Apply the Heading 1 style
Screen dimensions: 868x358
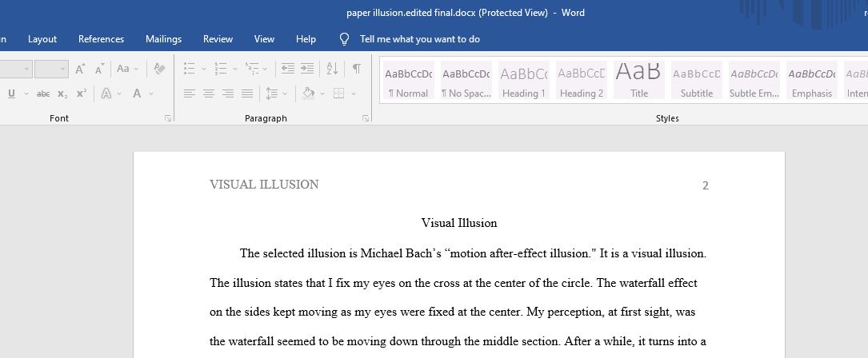click(524, 80)
